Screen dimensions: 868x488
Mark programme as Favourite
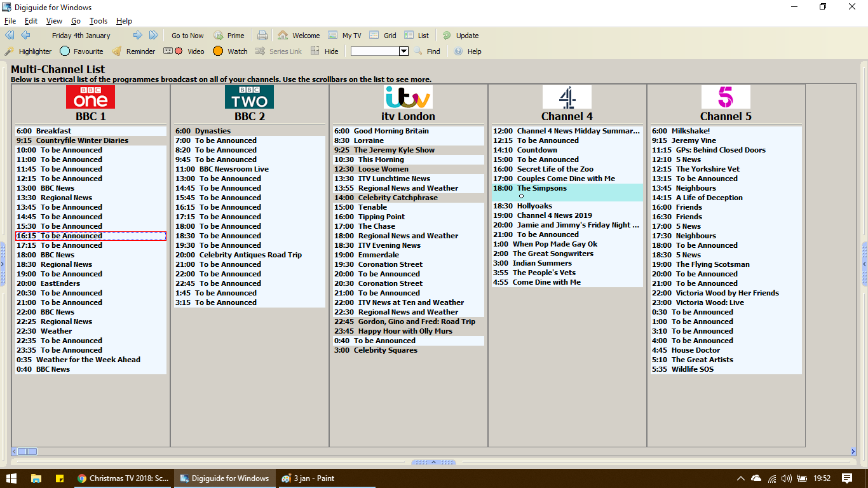(x=81, y=51)
